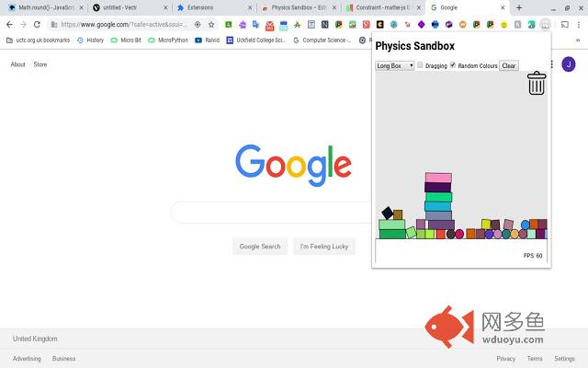
Task: Open a new tab with the plus button
Action: tap(519, 7)
